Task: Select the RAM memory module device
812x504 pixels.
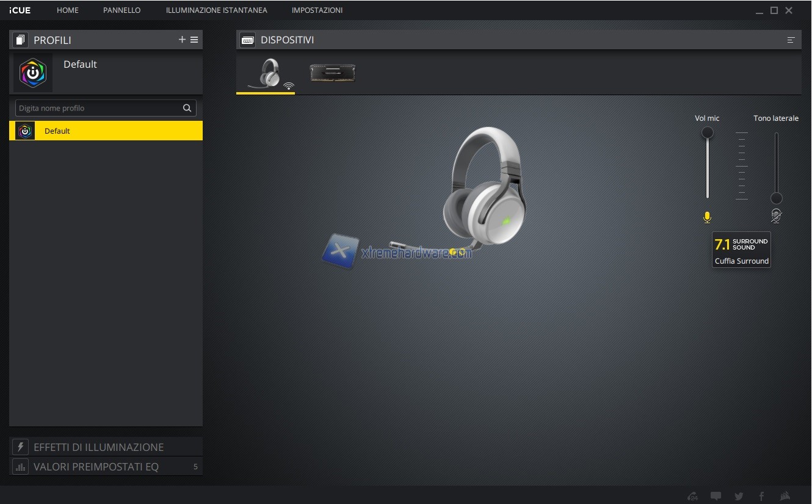Action: 332,73
